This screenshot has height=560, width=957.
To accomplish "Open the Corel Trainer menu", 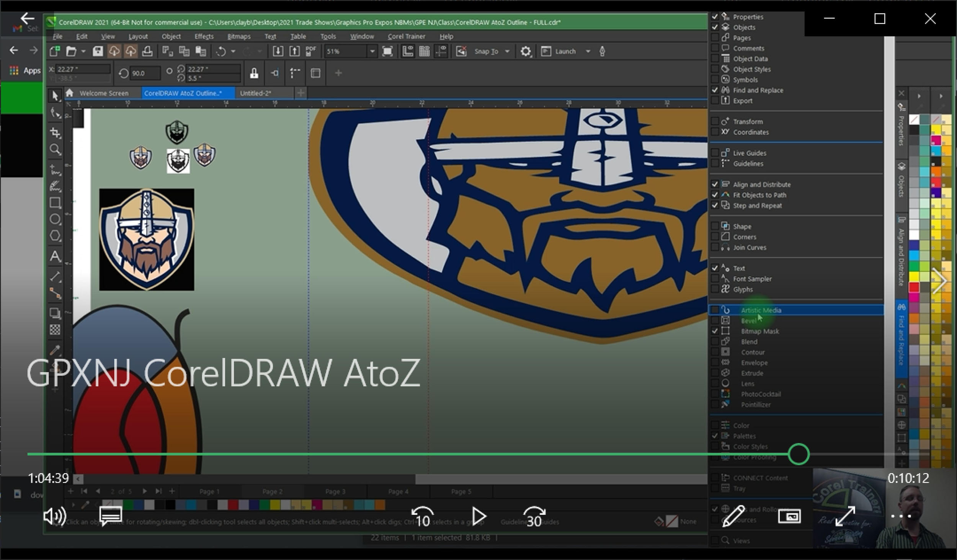I will point(407,36).
